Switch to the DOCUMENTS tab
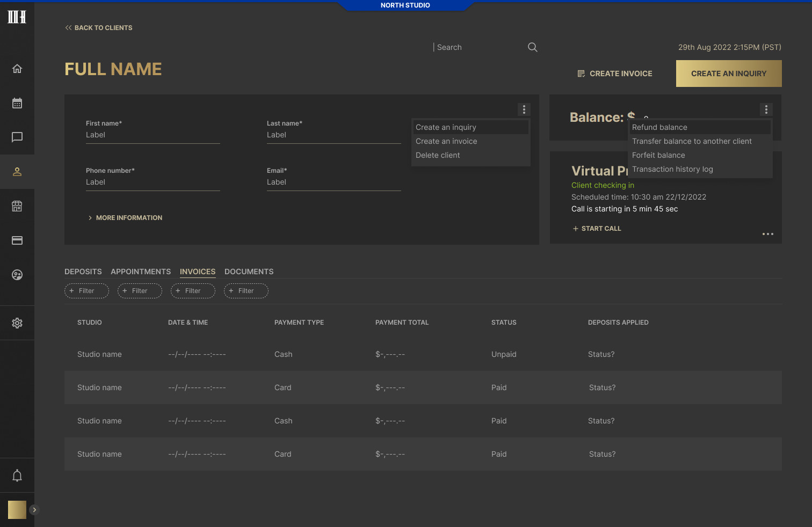This screenshot has height=527, width=812. pos(249,272)
